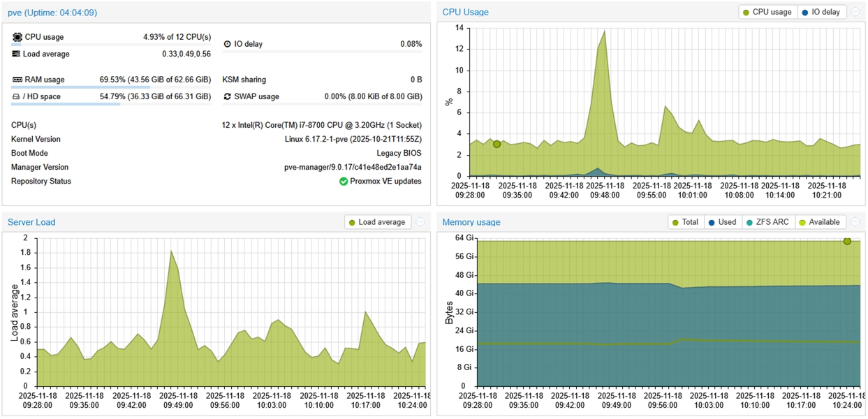
Task: Select the Total legend item in Memory usage
Action: (x=684, y=222)
